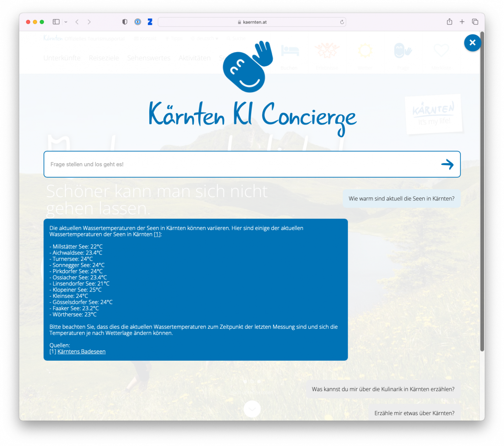Open the faded Reiseziele menu
This screenshot has width=504, height=446.
click(104, 58)
